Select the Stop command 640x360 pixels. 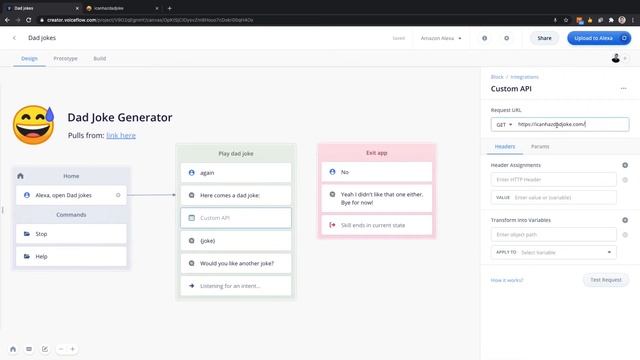click(71, 234)
